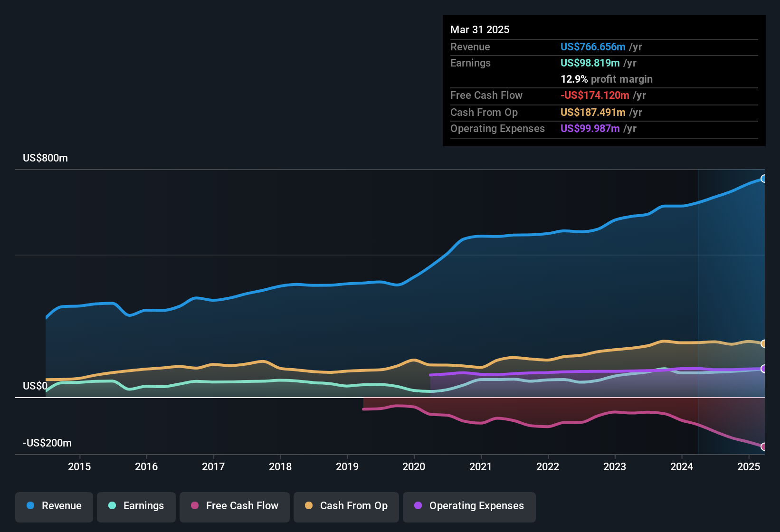Click the pink Free Cash Flow legend dot

(195, 506)
